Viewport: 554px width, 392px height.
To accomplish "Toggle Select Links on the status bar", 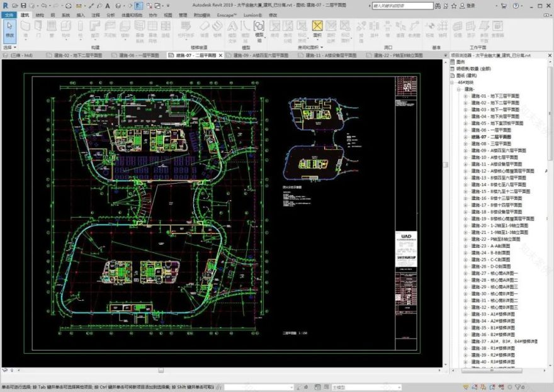I will click(x=464, y=388).
